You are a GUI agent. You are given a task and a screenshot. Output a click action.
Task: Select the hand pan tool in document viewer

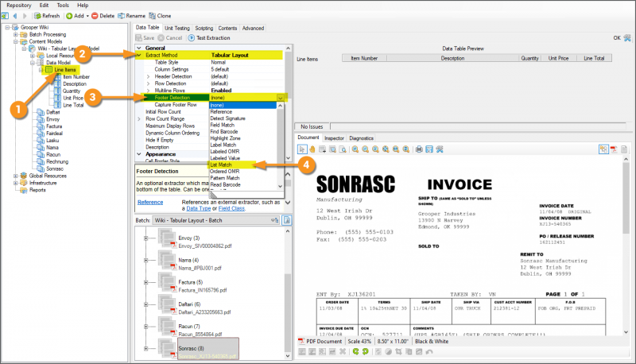[313, 149]
